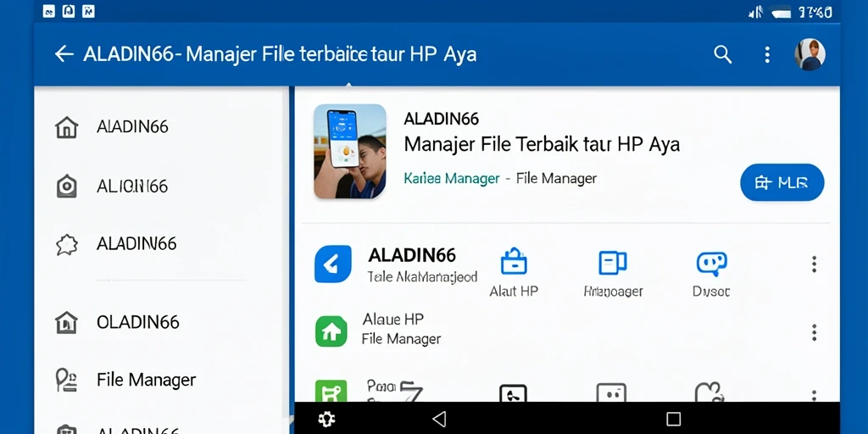This screenshot has width=868, height=434.
Task: Open the ALADIN66 Tale AkaManajeod entry
Action: [422, 264]
